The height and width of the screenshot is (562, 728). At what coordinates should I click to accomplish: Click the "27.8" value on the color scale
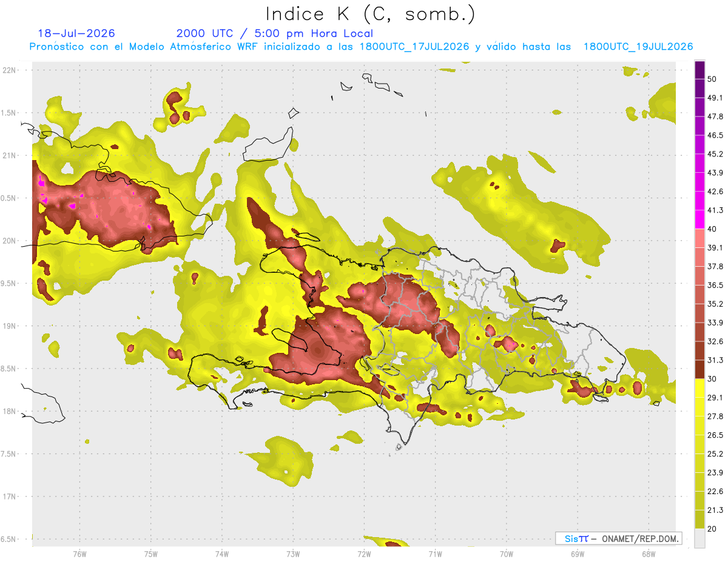716,416
